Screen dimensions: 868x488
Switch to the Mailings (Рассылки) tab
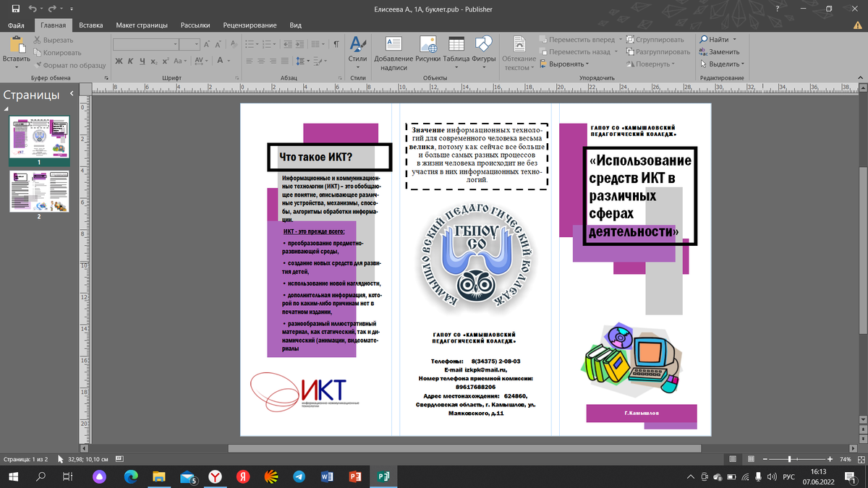[x=195, y=25]
